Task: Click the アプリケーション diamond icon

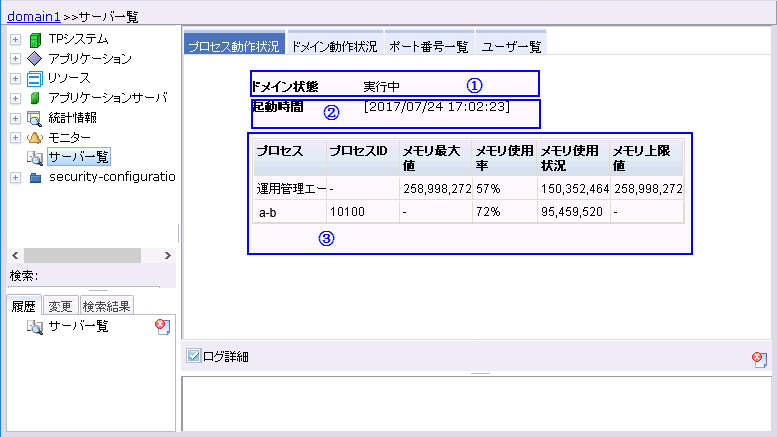Action: (35, 59)
